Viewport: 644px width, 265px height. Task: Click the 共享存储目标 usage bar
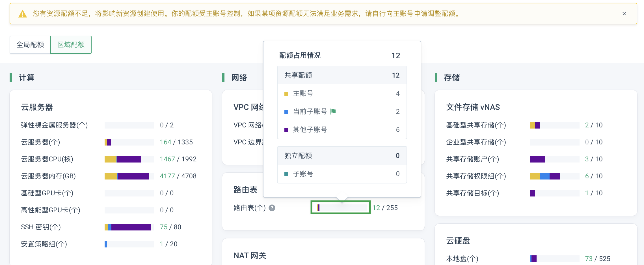pos(554,193)
